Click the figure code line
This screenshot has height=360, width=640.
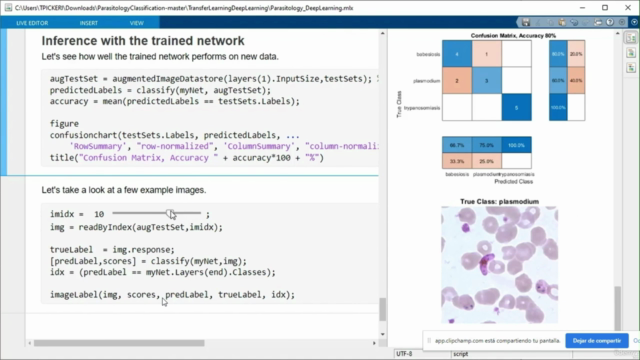pyautogui.click(x=64, y=124)
